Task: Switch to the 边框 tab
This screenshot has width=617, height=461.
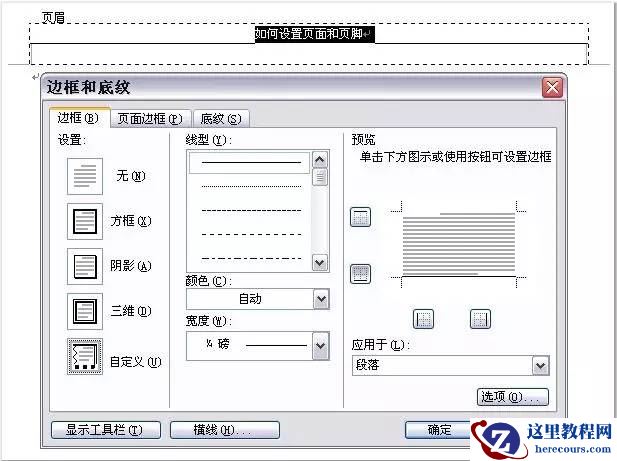Action: pyautogui.click(x=78, y=118)
